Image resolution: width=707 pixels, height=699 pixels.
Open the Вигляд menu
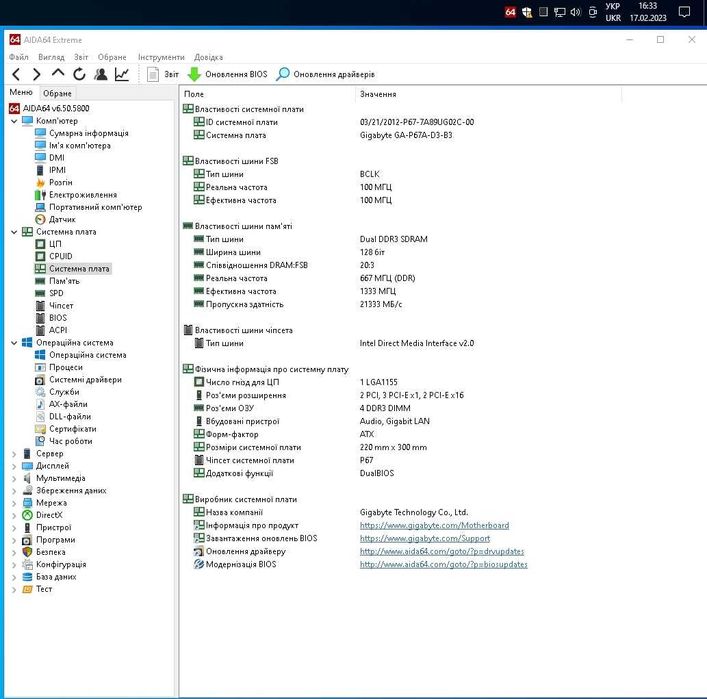tap(51, 57)
